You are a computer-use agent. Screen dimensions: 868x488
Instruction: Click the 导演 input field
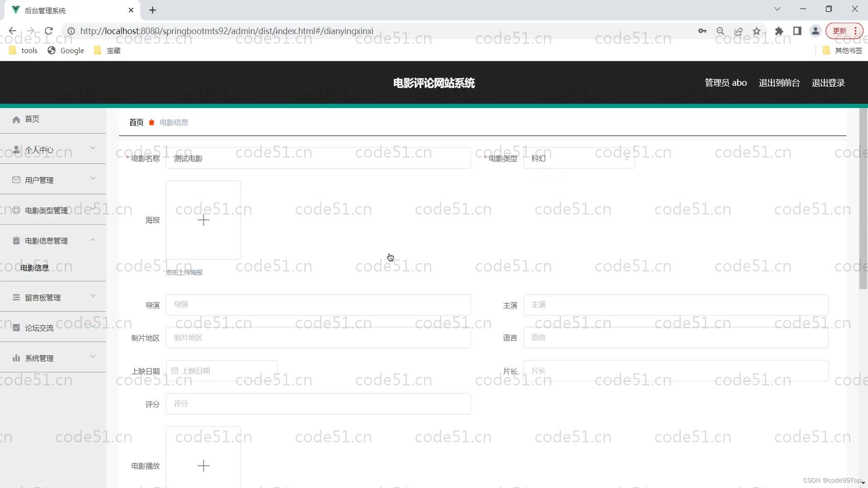(x=318, y=305)
